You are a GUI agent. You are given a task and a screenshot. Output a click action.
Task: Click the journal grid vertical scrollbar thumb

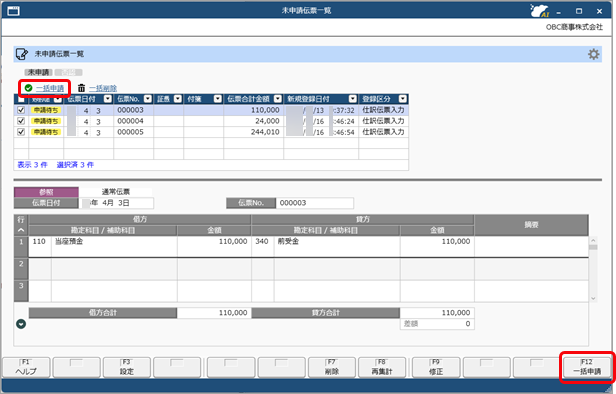593,247
